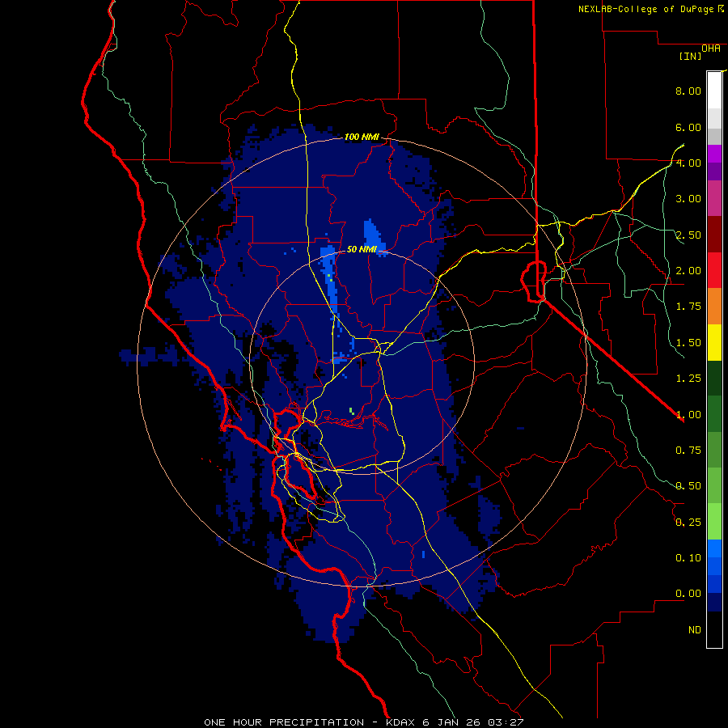Click the NEXLAB-College of DuPage header text
The width and height of the screenshot is (728, 728).
click(645, 9)
